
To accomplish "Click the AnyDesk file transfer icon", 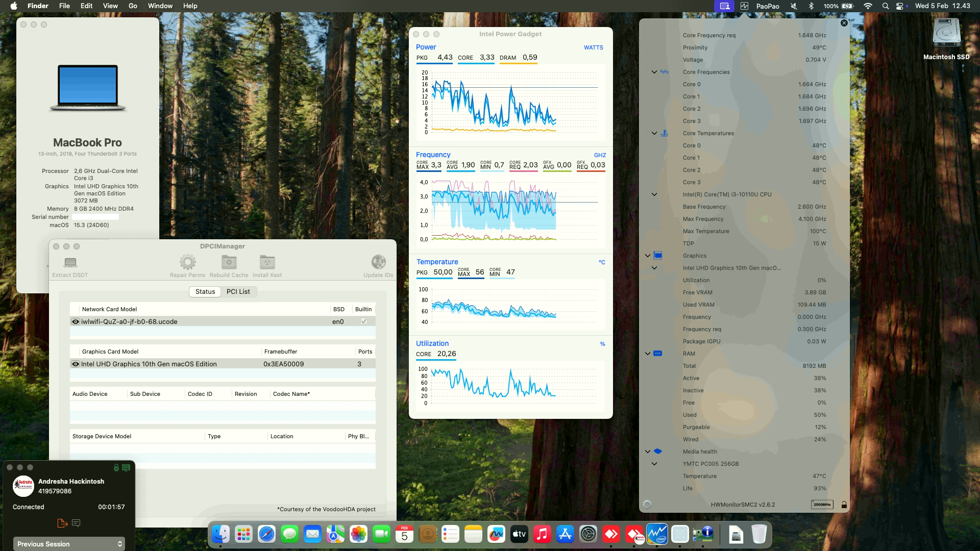I will pos(62,523).
